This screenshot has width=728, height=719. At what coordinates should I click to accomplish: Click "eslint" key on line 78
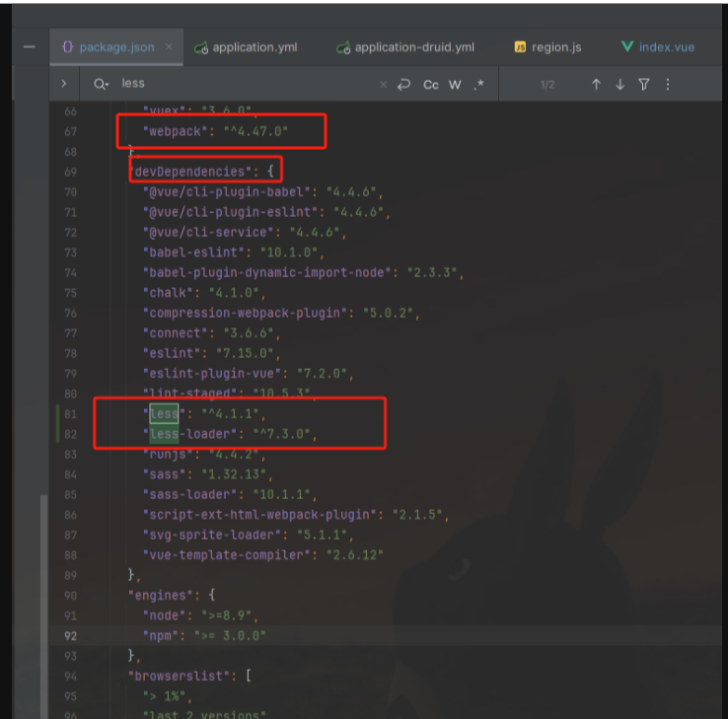(172, 353)
